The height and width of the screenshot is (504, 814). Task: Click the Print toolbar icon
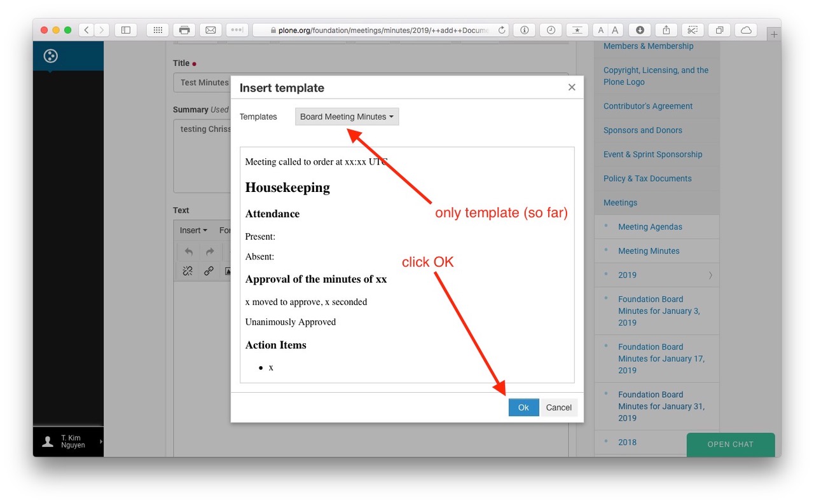pos(184,30)
